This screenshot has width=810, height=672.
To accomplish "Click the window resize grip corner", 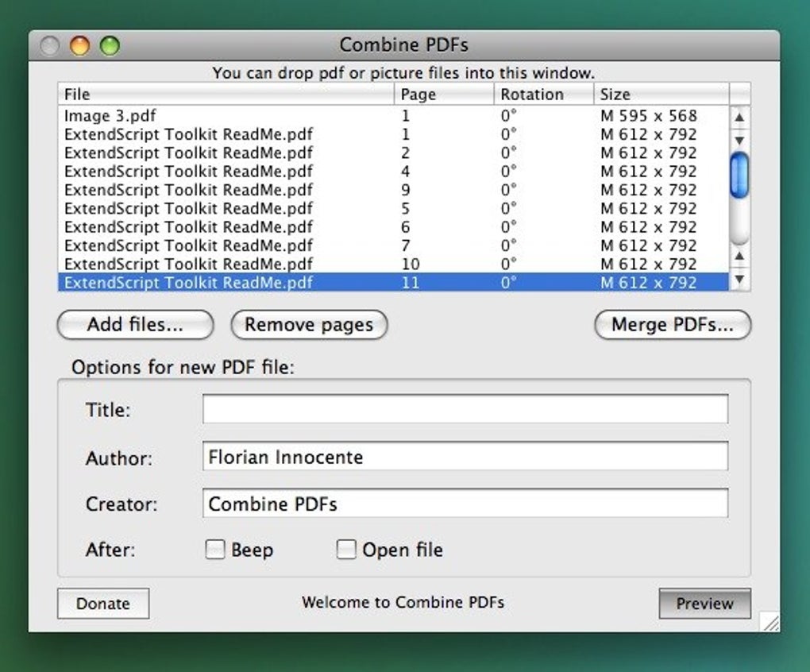I will click(x=769, y=623).
